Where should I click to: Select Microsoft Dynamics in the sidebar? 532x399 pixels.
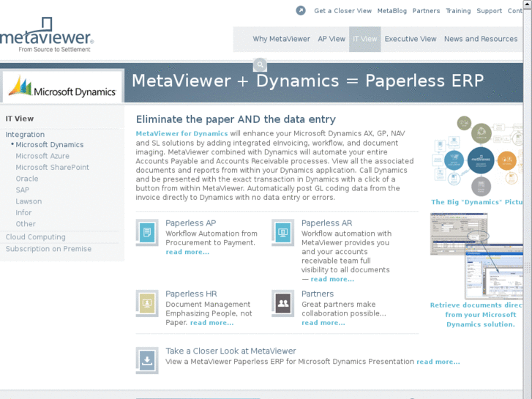point(50,145)
